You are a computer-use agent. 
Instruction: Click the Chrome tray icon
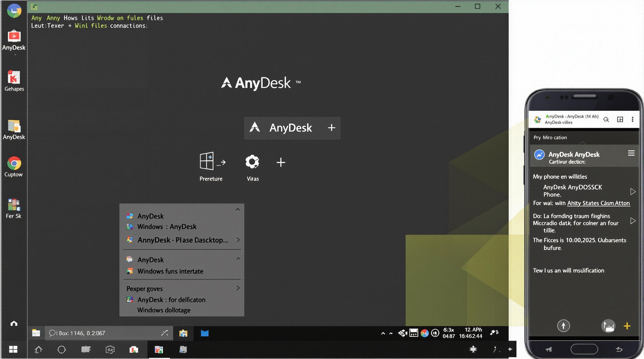tap(424, 333)
